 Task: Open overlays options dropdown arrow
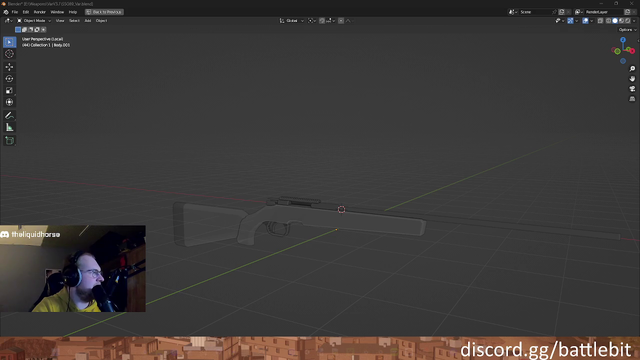[x=591, y=21]
